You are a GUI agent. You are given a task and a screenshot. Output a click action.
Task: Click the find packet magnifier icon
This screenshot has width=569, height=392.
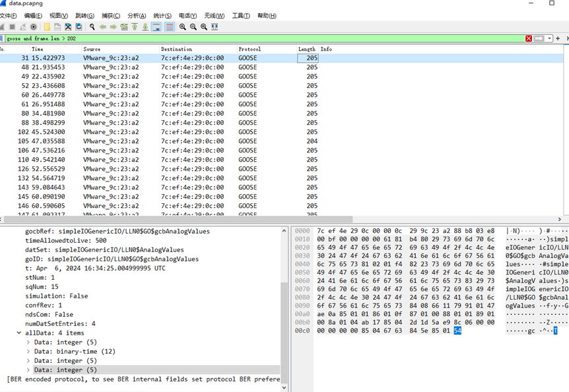pos(92,27)
